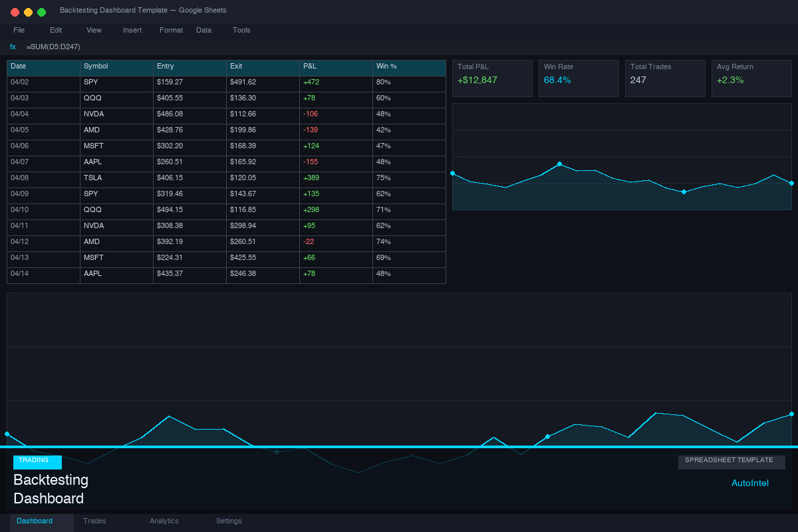Open the View menu

pyautogui.click(x=93, y=30)
